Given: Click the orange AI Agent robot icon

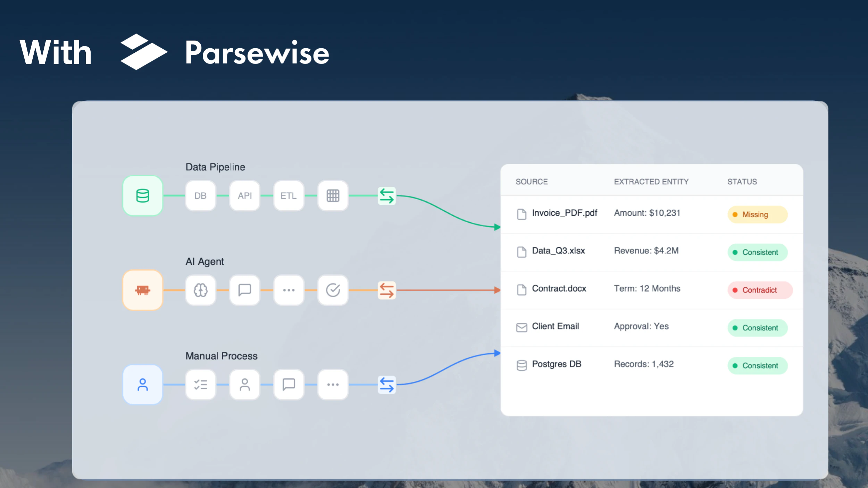Looking at the screenshot, I should [143, 290].
